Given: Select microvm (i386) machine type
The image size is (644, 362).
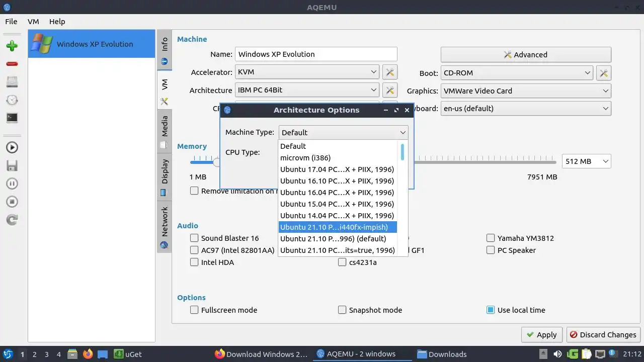Looking at the screenshot, I should (338, 158).
